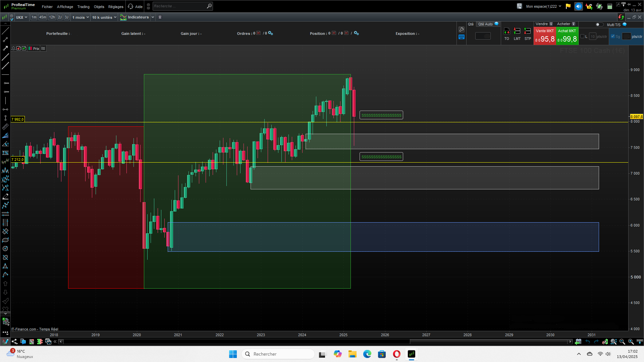Click the LMT limit order icon
Screen dimensions: 644x362
[x=517, y=31]
